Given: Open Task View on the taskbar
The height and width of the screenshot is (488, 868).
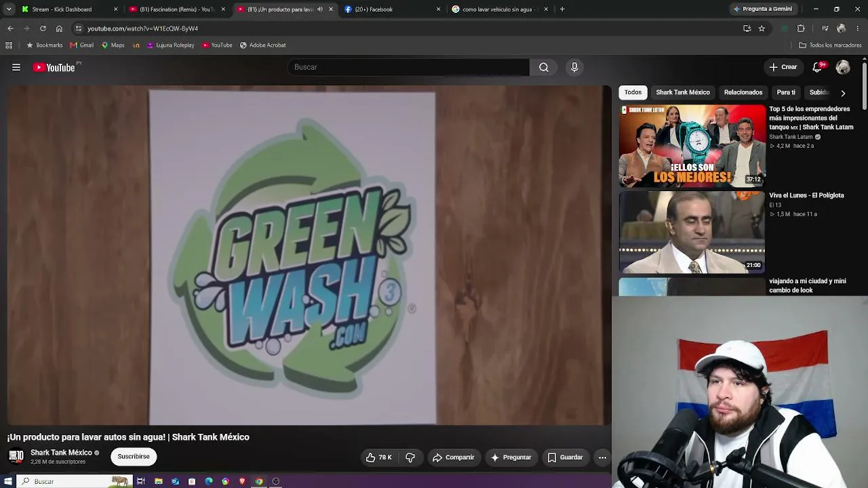Looking at the screenshot, I should coord(141,481).
